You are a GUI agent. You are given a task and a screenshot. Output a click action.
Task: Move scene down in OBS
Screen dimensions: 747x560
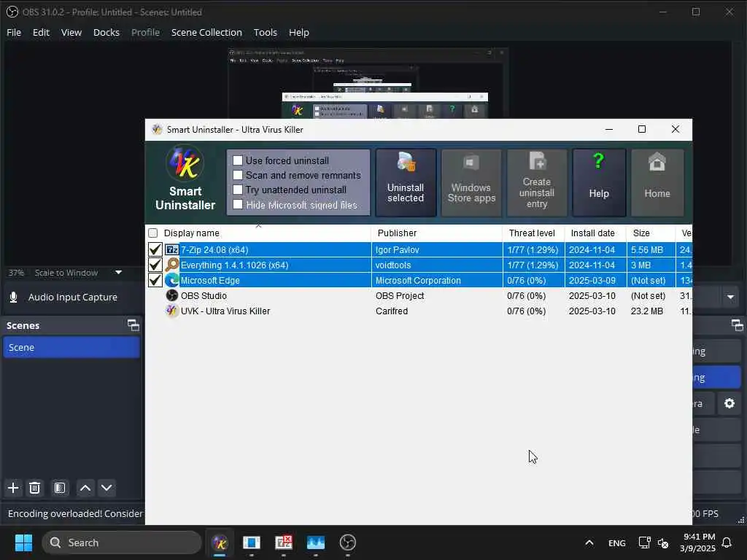pyautogui.click(x=107, y=488)
